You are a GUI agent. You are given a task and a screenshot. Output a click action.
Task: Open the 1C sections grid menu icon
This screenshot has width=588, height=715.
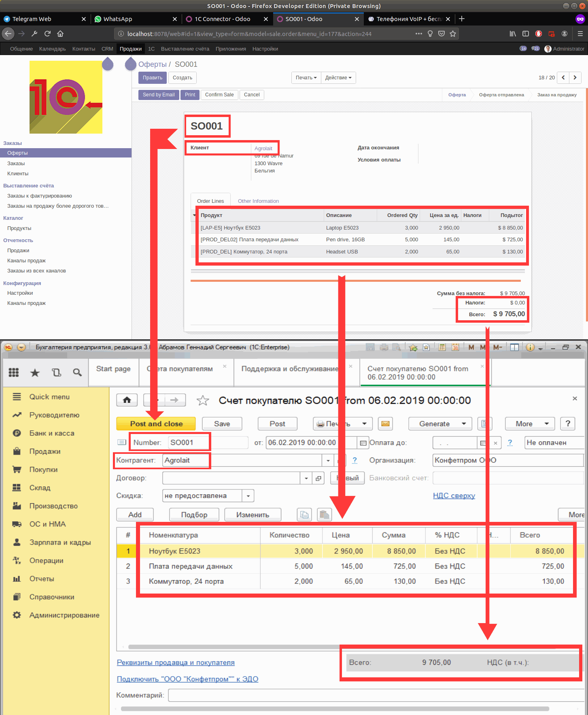point(14,372)
